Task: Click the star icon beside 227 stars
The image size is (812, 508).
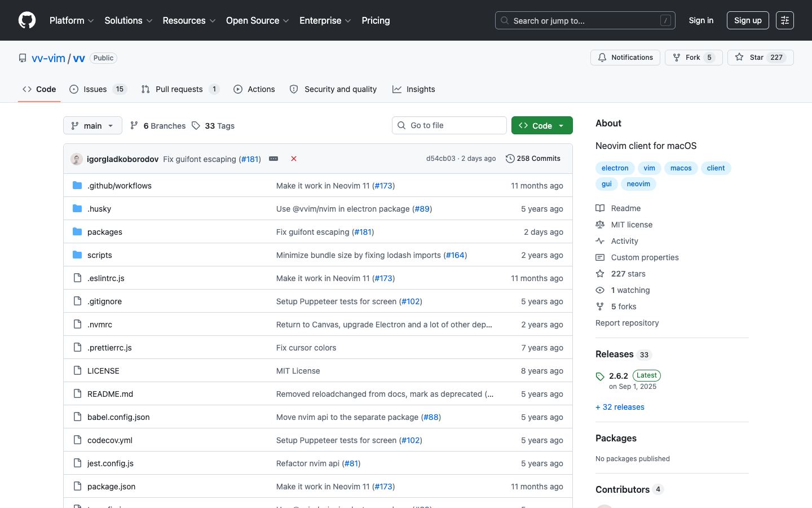Action: (x=600, y=274)
